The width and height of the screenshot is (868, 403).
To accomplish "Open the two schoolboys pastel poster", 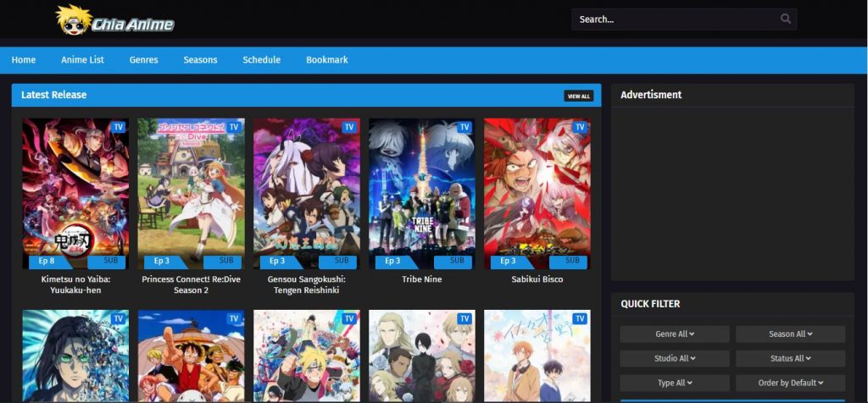I will click(537, 356).
